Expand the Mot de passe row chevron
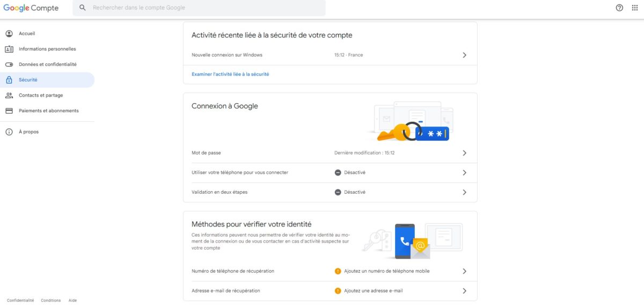This screenshot has height=307, width=644. pos(464,153)
